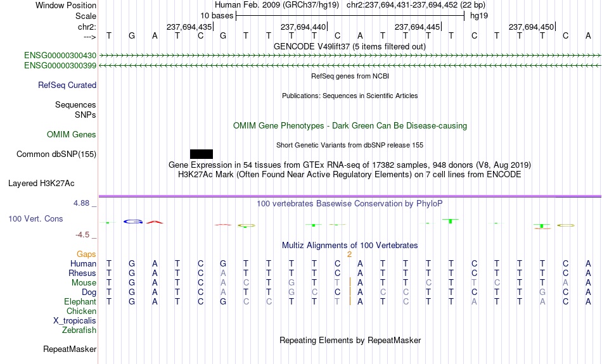Click the H3K27Ac Mark ENCODE track title

[350, 175]
